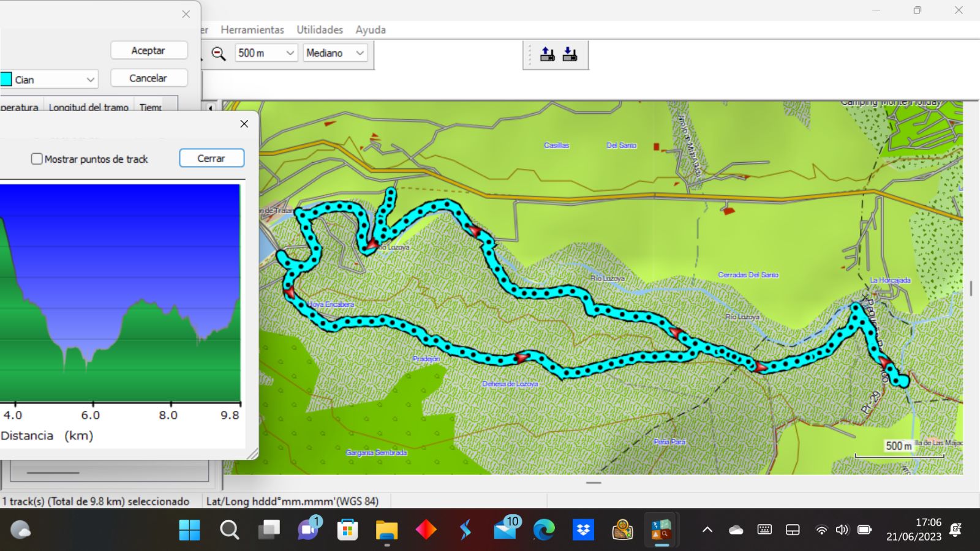
Task: Click the Pradejón map label
Action: pos(426,359)
